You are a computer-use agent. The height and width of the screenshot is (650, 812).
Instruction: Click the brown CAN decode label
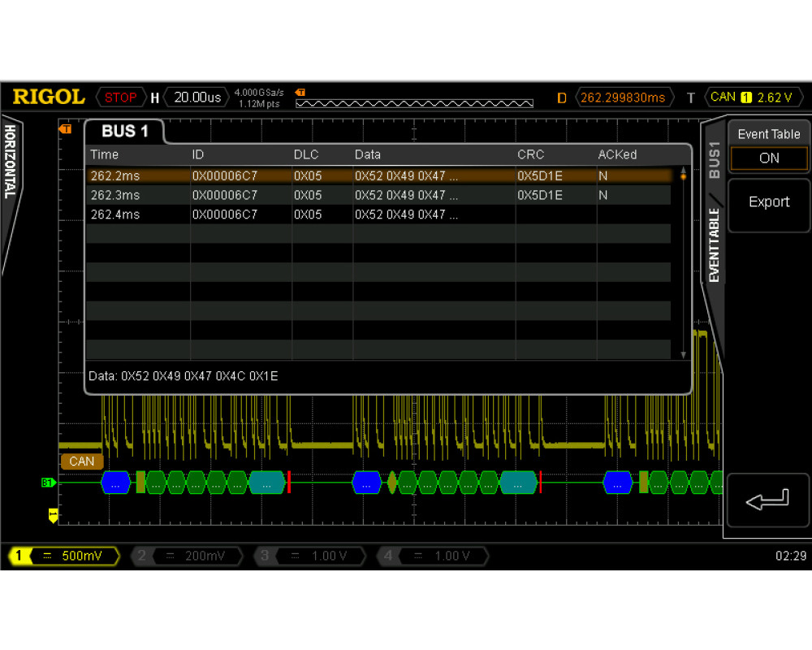pyautogui.click(x=81, y=461)
